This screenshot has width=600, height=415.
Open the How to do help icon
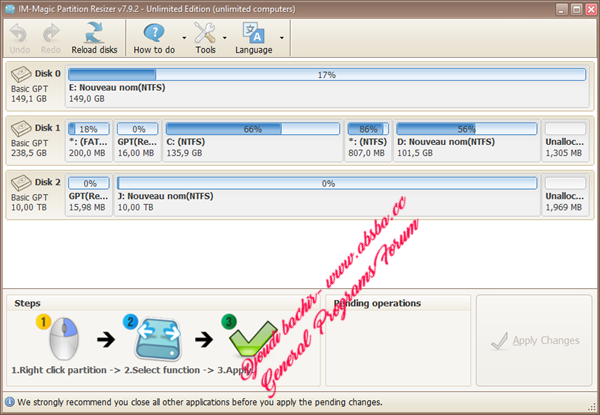[x=154, y=33]
